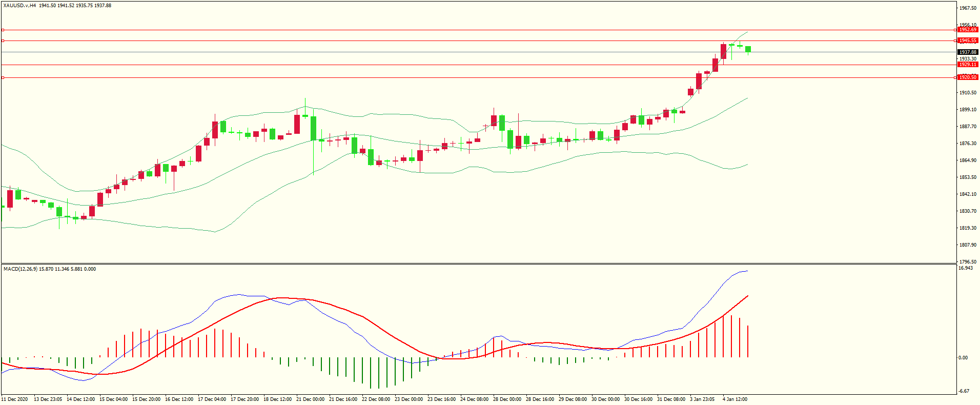Image resolution: width=980 pixels, height=405 pixels.
Task: Click the 21 Dec 00:00 time label
Action: (311, 399)
